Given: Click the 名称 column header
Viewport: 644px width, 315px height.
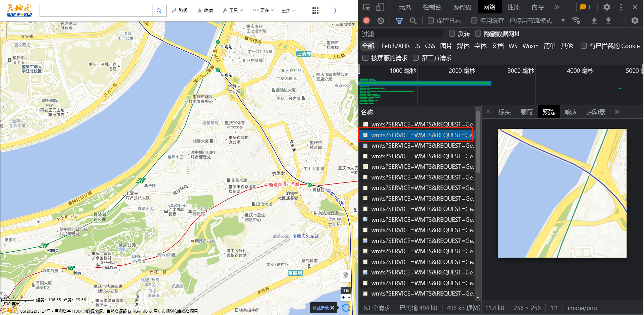Looking at the screenshot, I should pos(417,112).
